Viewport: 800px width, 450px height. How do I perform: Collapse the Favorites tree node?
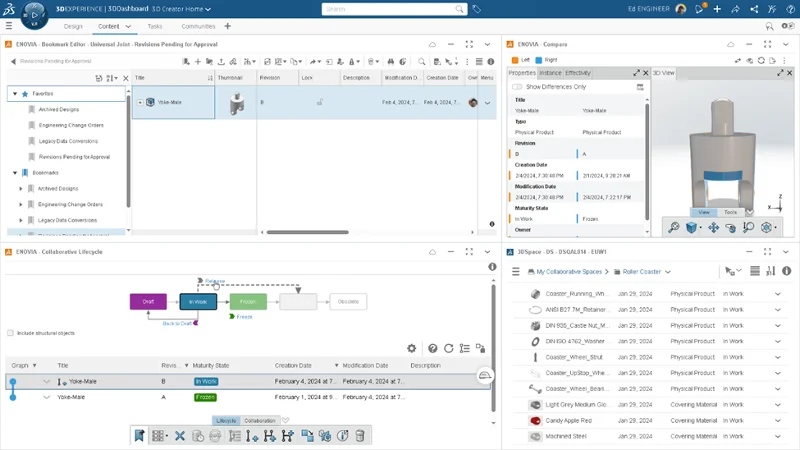tap(15, 93)
